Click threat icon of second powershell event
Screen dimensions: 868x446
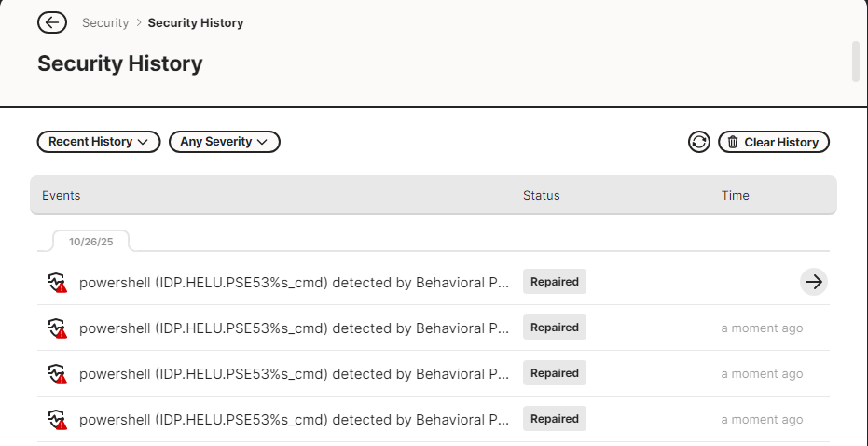tap(58, 328)
